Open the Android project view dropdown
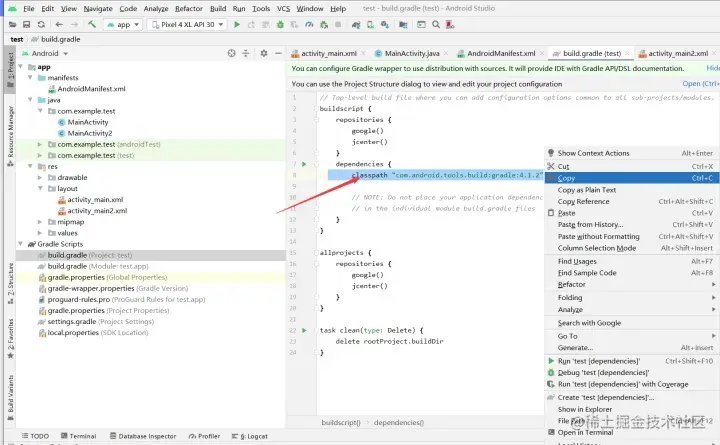 tap(45, 53)
